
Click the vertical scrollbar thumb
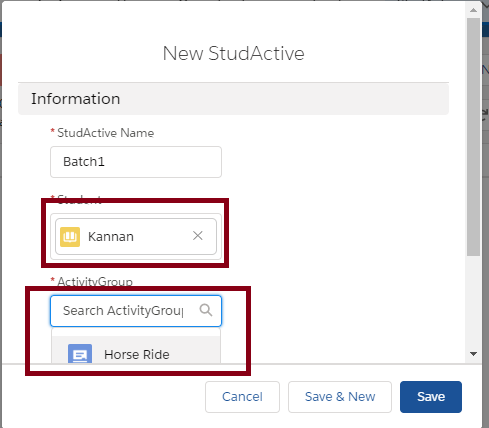tap(473, 137)
